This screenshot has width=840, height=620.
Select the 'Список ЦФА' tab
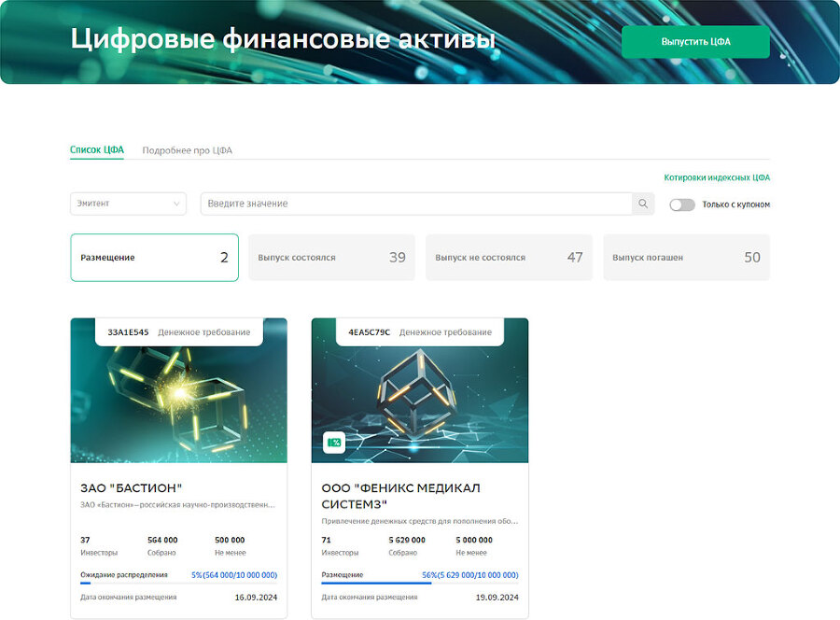click(97, 149)
